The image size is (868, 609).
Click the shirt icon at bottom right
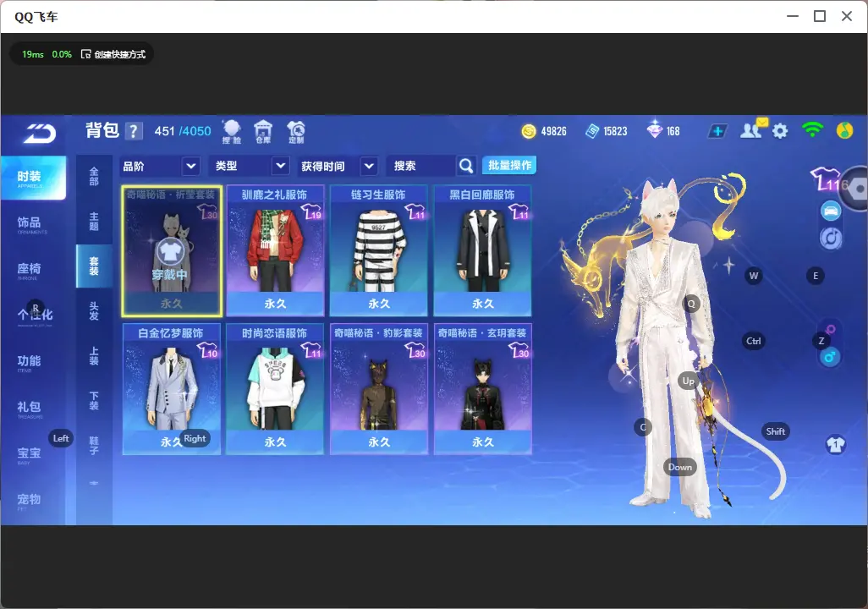(836, 445)
